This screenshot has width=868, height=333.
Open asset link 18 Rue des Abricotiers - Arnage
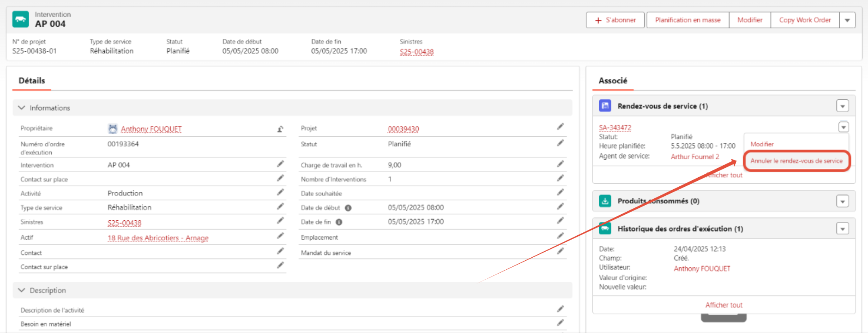[x=158, y=238]
